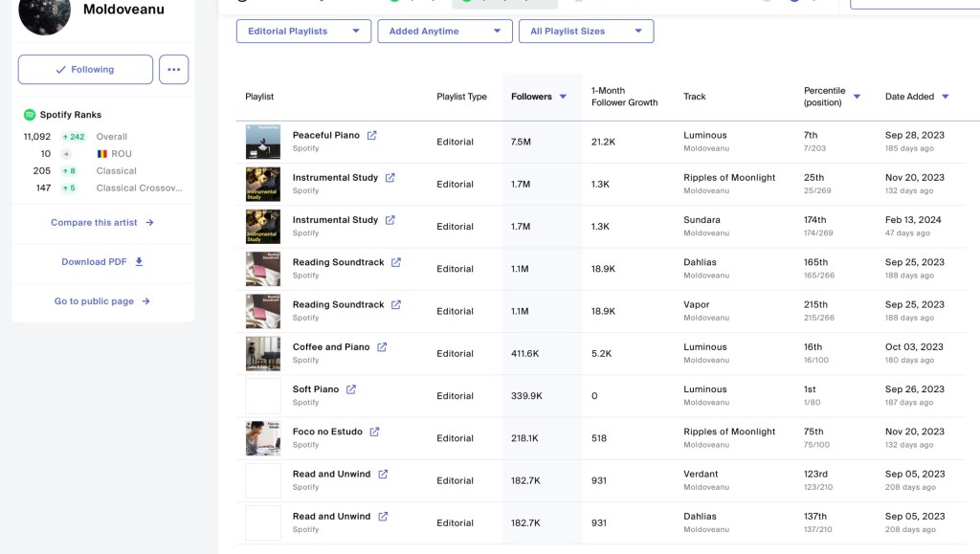
Task: Go to public page link
Action: tap(102, 300)
